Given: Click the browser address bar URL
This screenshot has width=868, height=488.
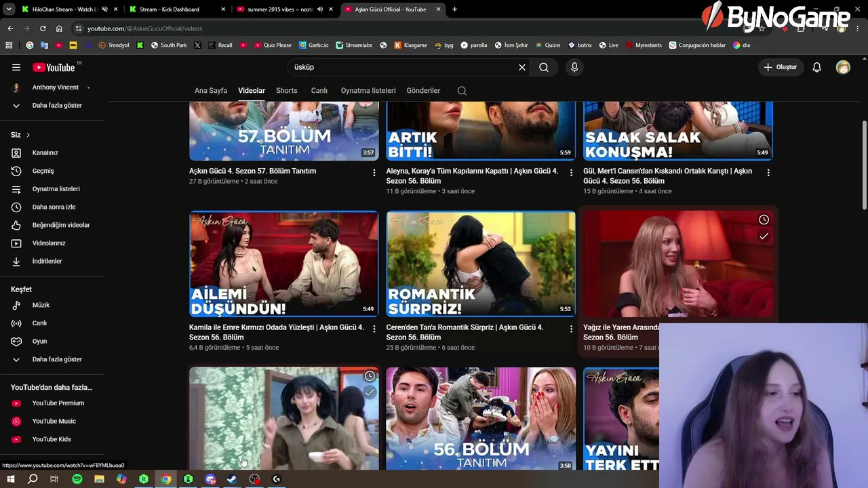Looking at the screenshot, I should [x=144, y=28].
